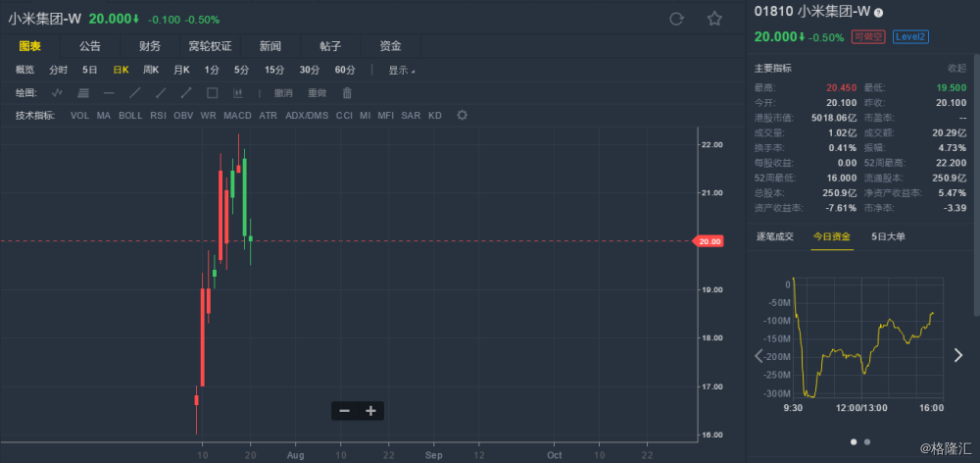Image resolution: width=980 pixels, height=463 pixels.
Task: Click 撤消 to undo drawing
Action: tap(283, 92)
